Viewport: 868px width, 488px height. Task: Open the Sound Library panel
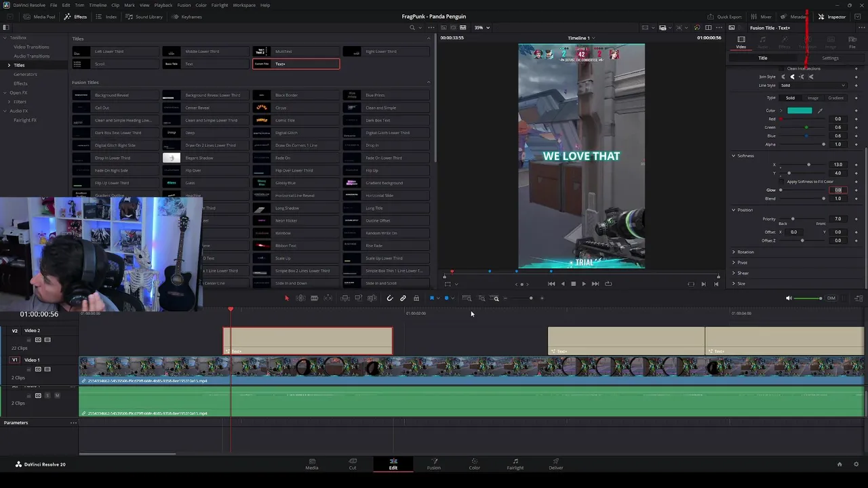coord(144,17)
